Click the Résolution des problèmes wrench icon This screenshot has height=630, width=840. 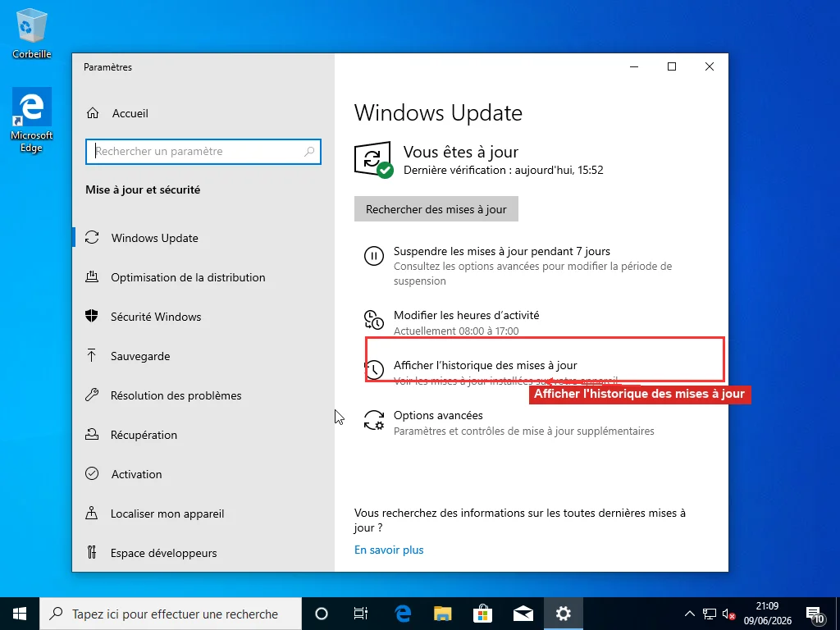[x=92, y=395]
